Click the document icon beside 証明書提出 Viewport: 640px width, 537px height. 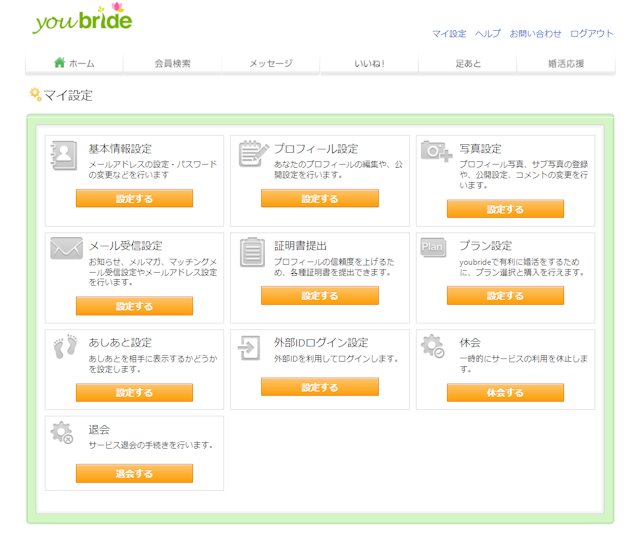[x=250, y=250]
